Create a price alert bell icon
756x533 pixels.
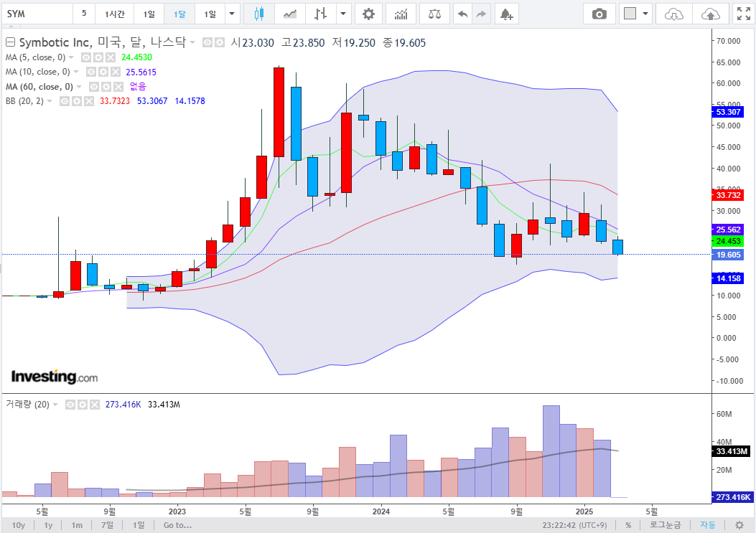pyautogui.click(x=506, y=14)
